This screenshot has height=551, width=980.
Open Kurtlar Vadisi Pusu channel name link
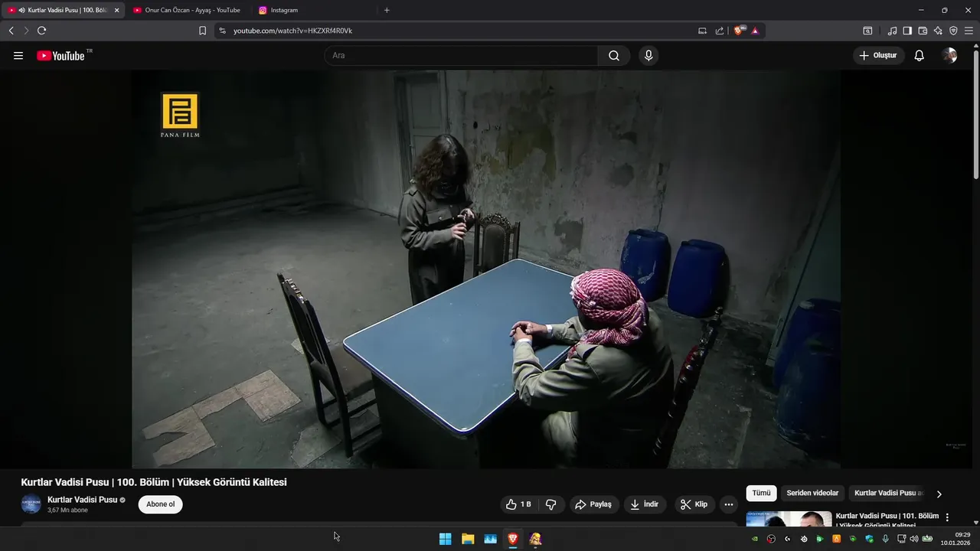coord(82,500)
